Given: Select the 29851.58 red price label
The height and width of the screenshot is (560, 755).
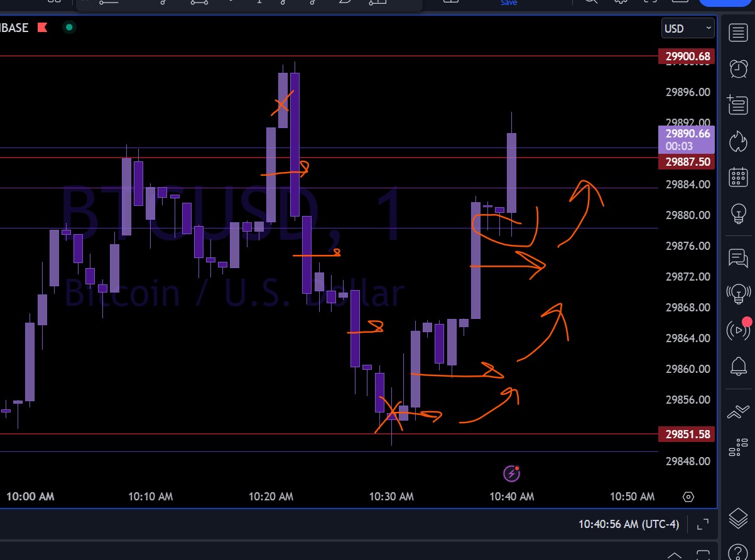Looking at the screenshot, I should click(686, 434).
